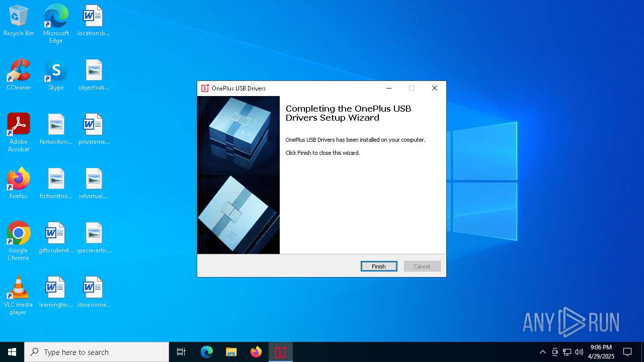
Task: Activate OnePlus installer taskbar button
Action: coord(281,352)
